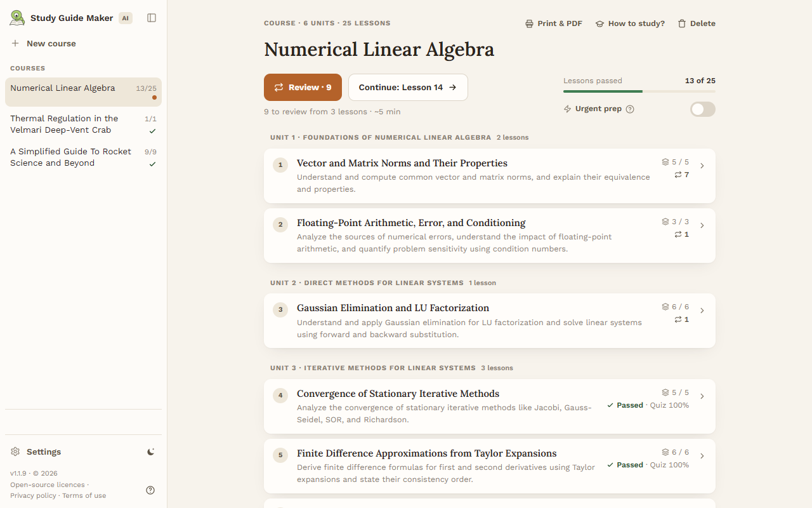Expand Gaussian Elimination lesson chevron
This screenshot has height=508, width=812.
click(702, 311)
